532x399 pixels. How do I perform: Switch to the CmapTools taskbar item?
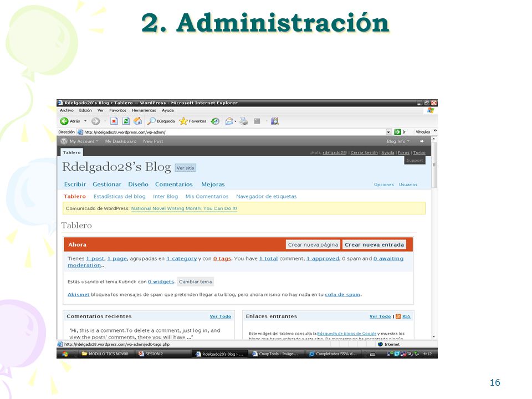[275, 354]
